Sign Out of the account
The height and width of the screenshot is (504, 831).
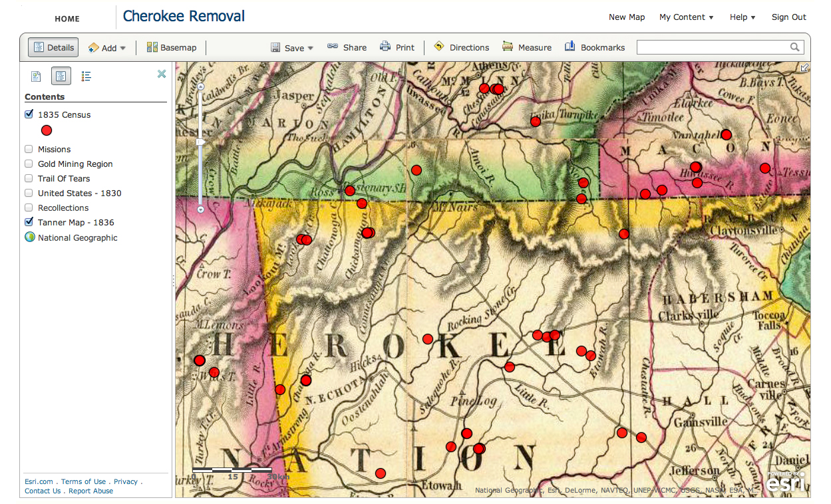789,17
